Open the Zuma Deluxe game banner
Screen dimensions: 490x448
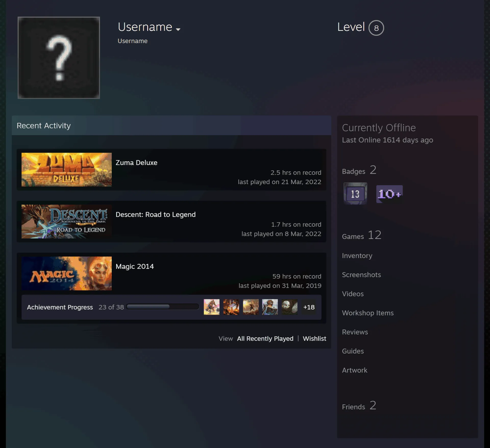[x=67, y=170]
